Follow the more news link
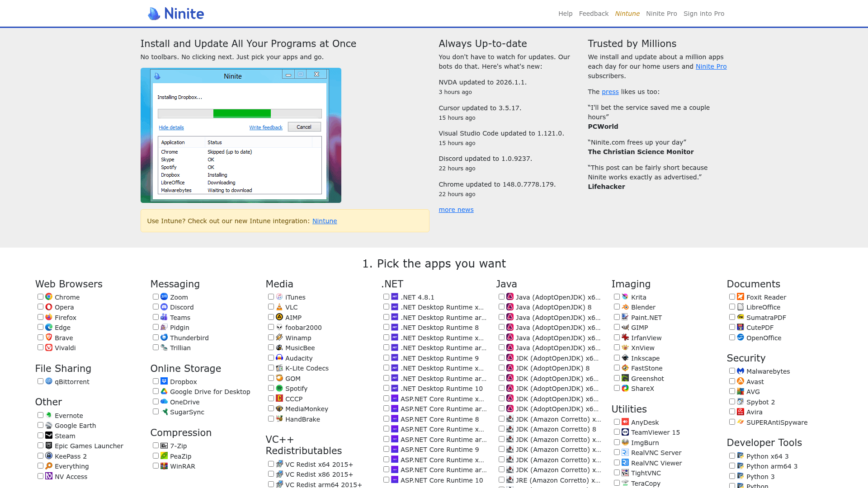 456,210
